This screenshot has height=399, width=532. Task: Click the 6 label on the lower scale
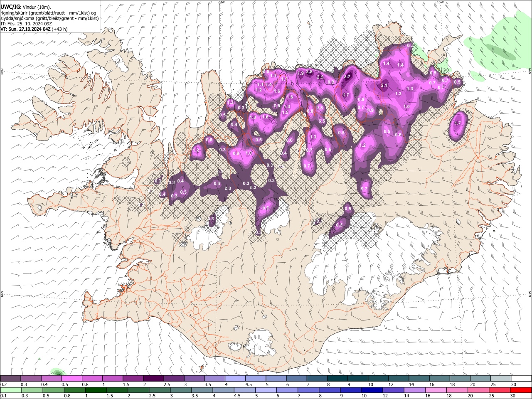278,396
